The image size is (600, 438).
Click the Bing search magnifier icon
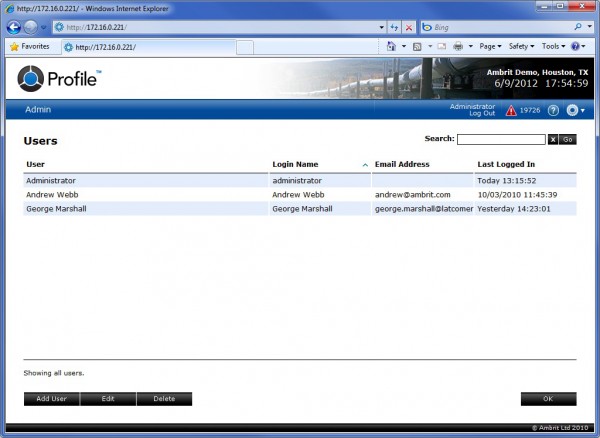pos(578,27)
